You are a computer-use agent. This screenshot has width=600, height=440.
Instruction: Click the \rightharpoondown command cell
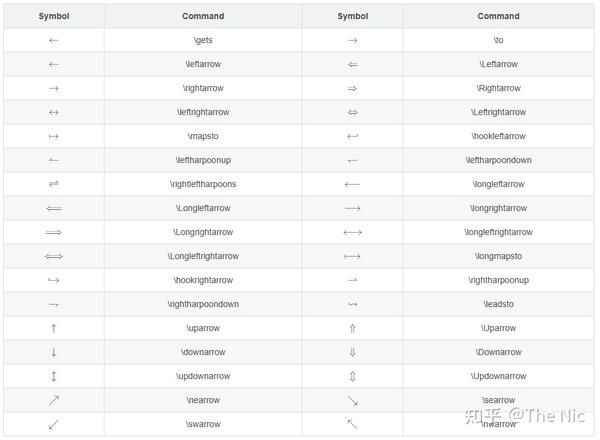pos(203,304)
